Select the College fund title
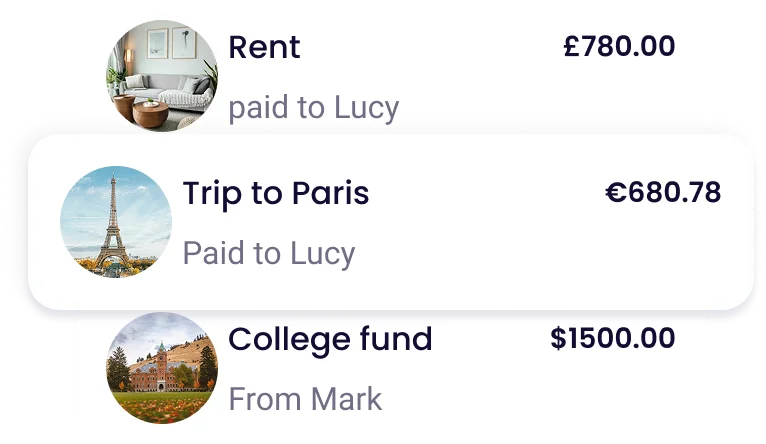This screenshot has width=766, height=444. click(x=330, y=339)
